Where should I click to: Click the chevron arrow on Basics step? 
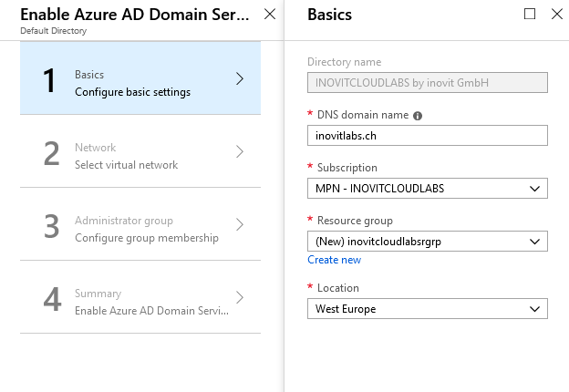pos(240,78)
